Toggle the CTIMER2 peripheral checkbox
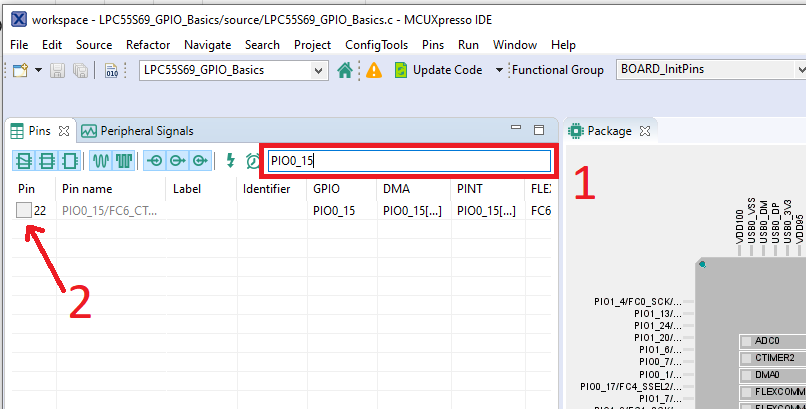The height and width of the screenshot is (409, 806). click(x=746, y=358)
